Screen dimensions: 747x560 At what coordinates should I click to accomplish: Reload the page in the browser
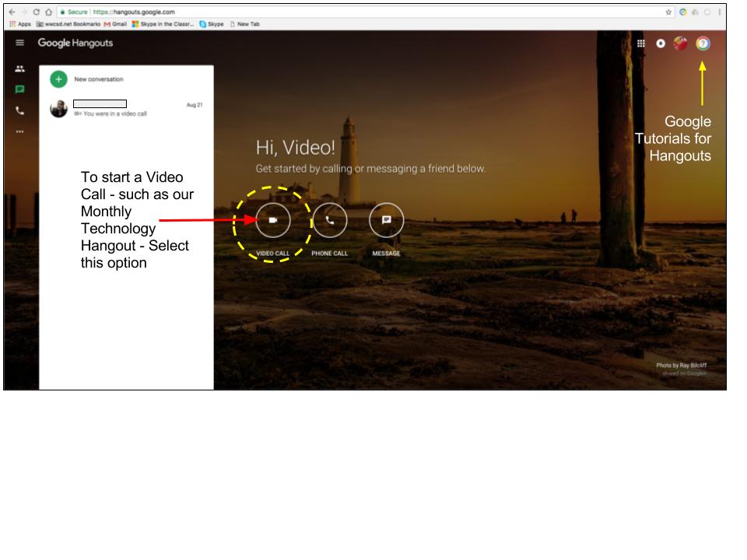[x=36, y=12]
